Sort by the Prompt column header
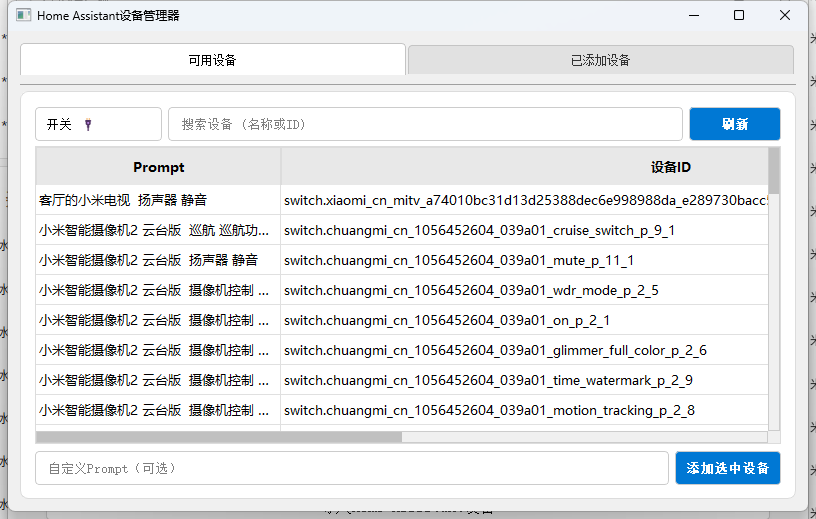 coord(158,167)
